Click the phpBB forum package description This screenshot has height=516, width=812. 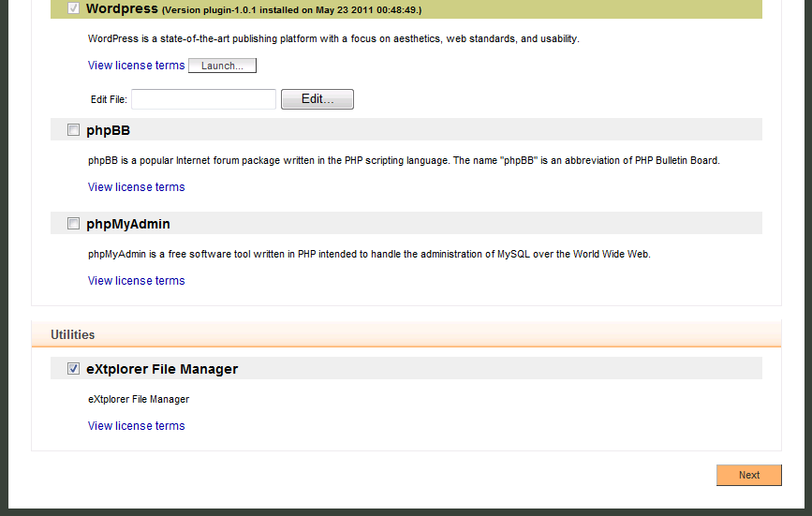[404, 160]
